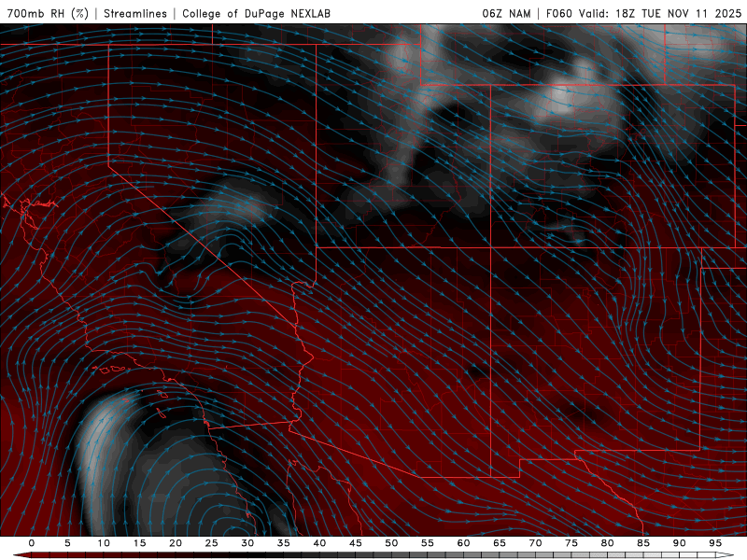Click the colorbar label "50"
Screen dimensions: 747x560
coord(391,543)
